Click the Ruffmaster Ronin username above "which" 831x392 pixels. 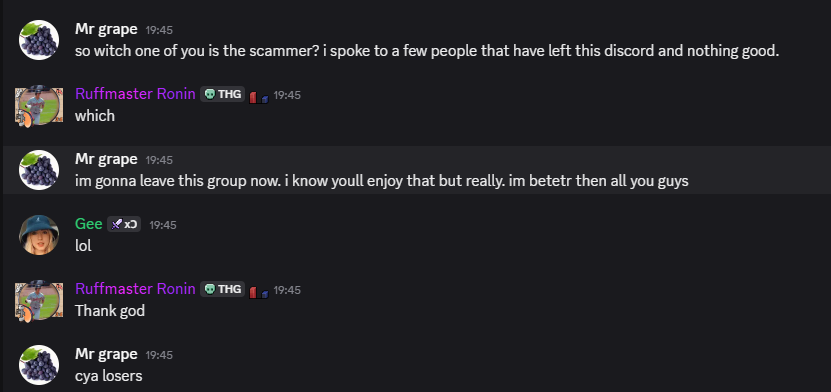pyautogui.click(x=135, y=94)
